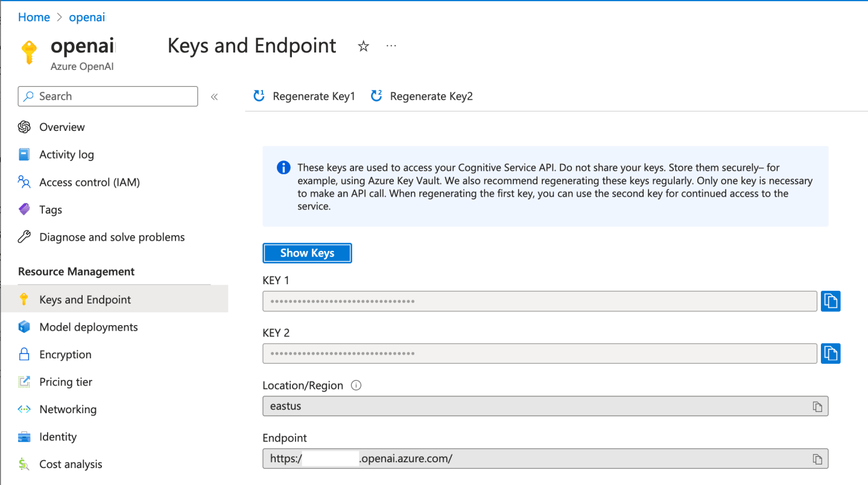Copy the eastus location value
868x485 pixels.
pyautogui.click(x=817, y=407)
